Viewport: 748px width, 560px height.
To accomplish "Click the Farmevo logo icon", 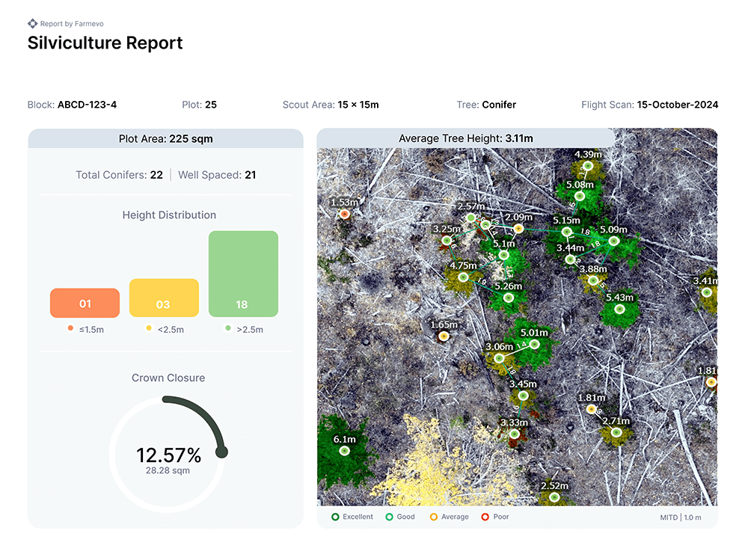I will [x=32, y=24].
